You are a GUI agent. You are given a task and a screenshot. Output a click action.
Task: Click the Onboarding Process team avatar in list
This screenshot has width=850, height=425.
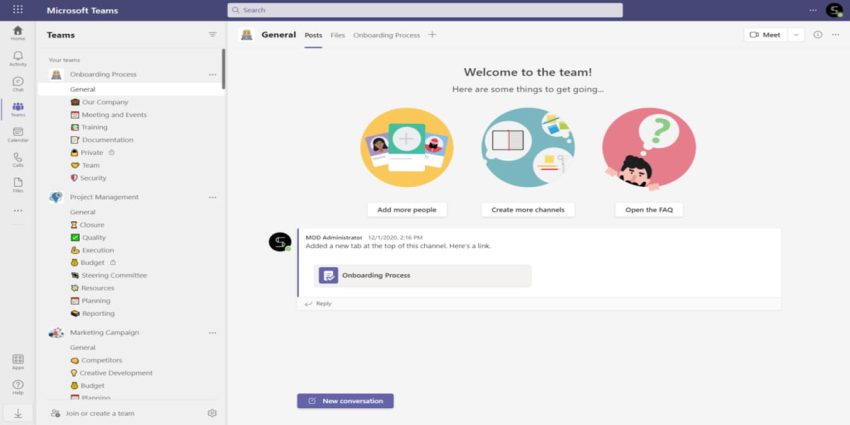56,75
